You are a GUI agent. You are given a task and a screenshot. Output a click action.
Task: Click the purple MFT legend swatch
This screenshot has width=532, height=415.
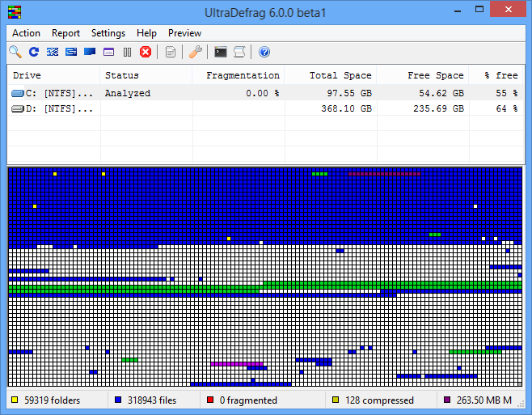click(447, 400)
